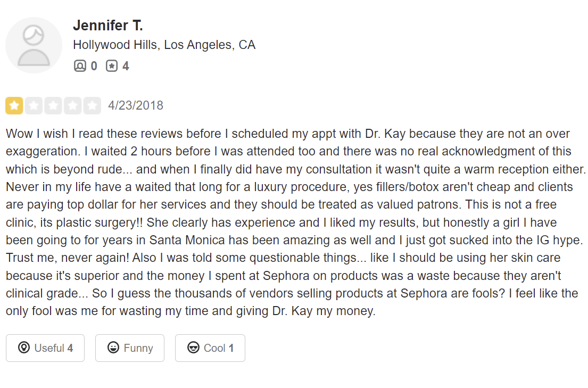Screen dimensions: 588x388
Task: Vote the review as Funny
Action: (130, 348)
